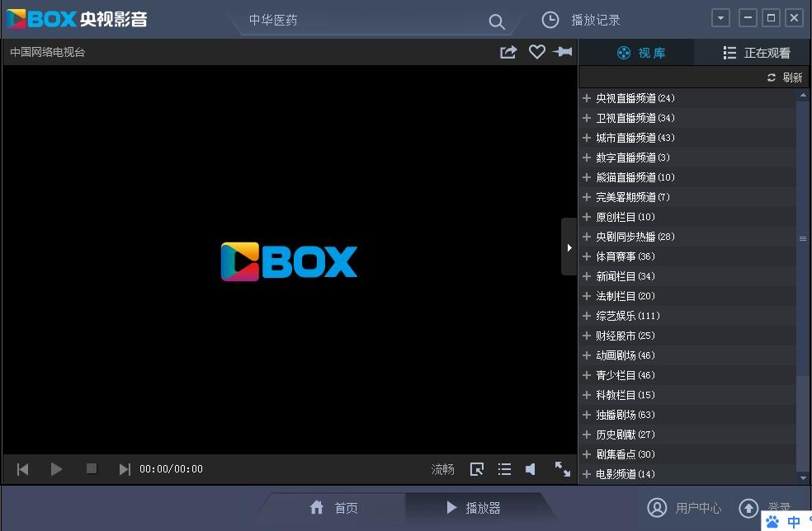Image resolution: width=812 pixels, height=531 pixels.
Task: Open the 流畅 quality selector
Action: point(442,468)
